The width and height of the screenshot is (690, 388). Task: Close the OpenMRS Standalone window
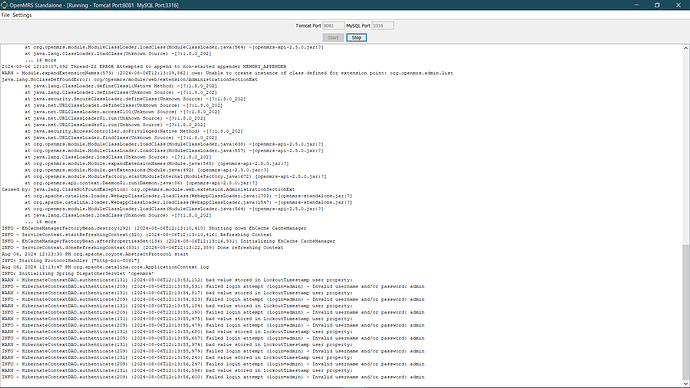coord(678,5)
